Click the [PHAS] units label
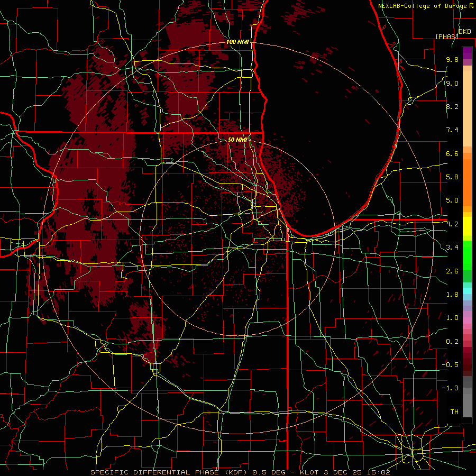 (447, 36)
